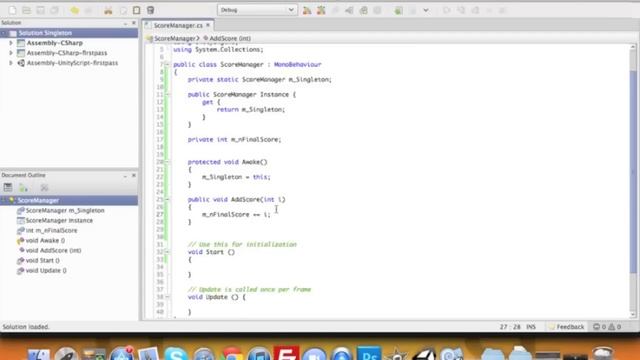640x360 pixels.
Task: Collapse the Instance property fold marker
Action: pos(167,94)
